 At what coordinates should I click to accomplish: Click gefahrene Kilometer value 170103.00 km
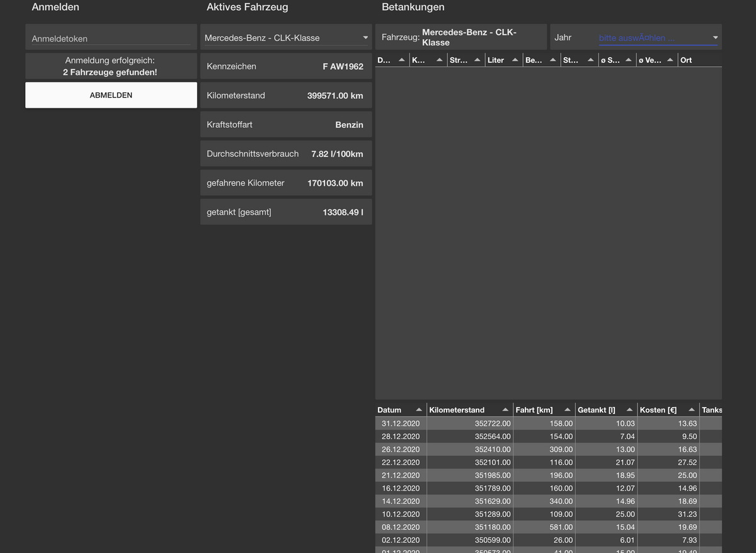[335, 183]
